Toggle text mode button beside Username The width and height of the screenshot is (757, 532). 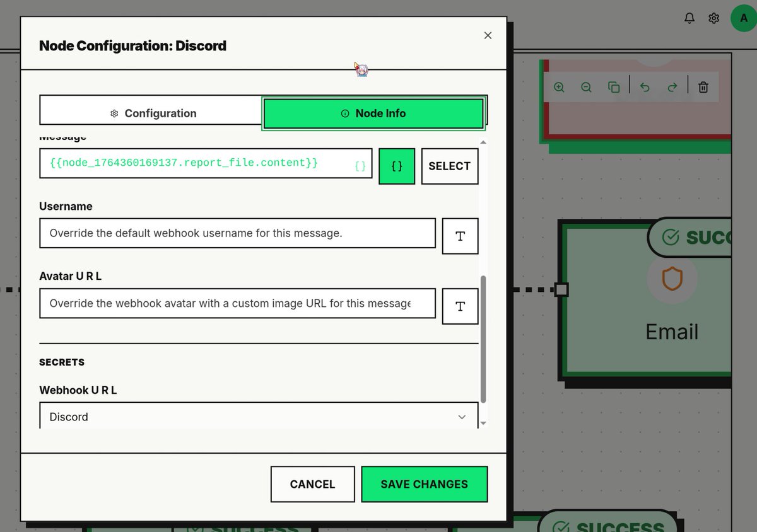pyautogui.click(x=460, y=236)
